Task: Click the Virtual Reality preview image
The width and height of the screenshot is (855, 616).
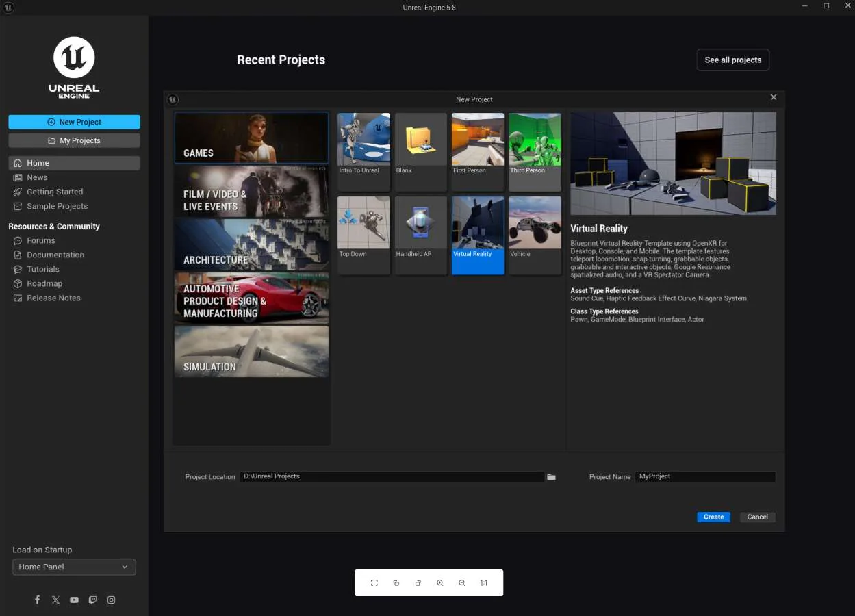Action: (674, 164)
